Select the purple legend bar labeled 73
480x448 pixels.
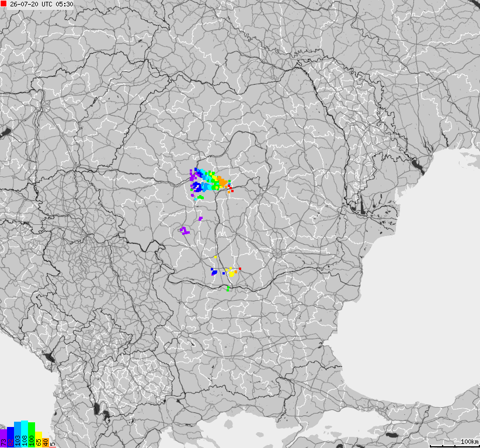(4, 438)
